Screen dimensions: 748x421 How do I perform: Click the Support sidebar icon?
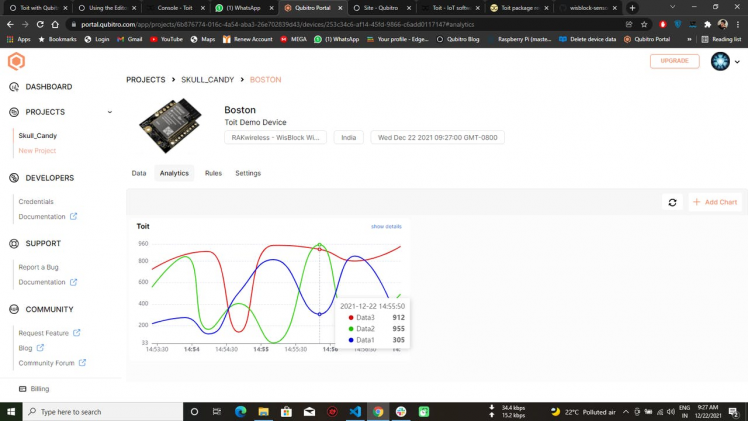(x=14, y=244)
